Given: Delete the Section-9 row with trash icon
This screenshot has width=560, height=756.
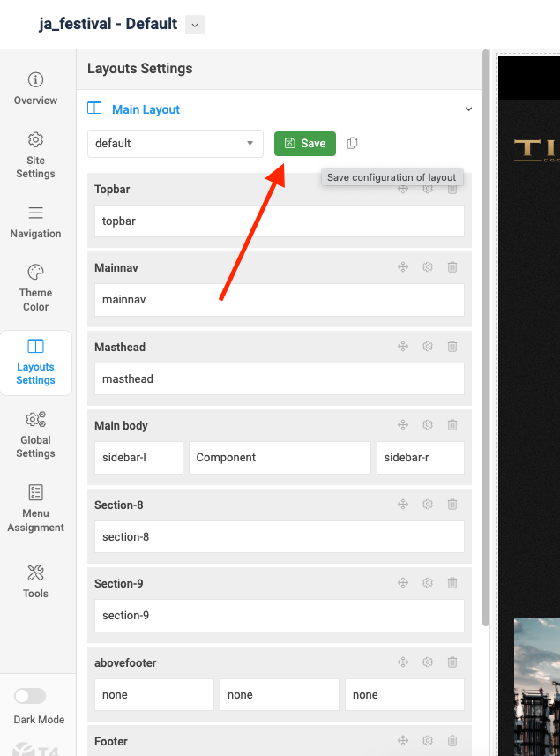Looking at the screenshot, I should (452, 583).
